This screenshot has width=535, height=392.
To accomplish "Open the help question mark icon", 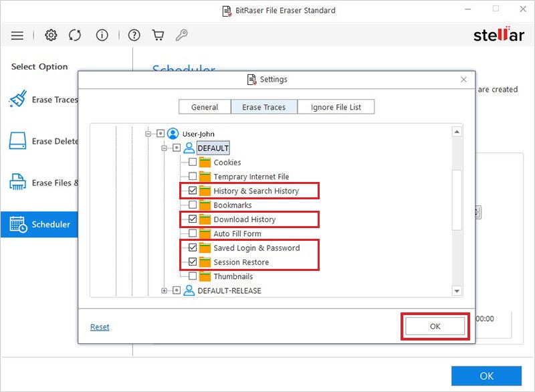I will pyautogui.click(x=134, y=35).
